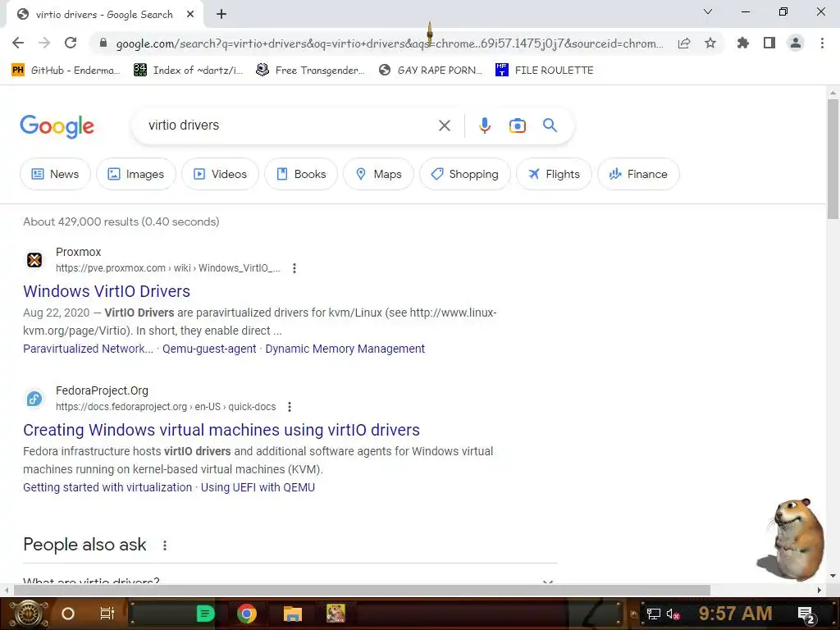840x630 pixels.
Task: Open Creating Windows virtual machines result
Action: point(221,430)
